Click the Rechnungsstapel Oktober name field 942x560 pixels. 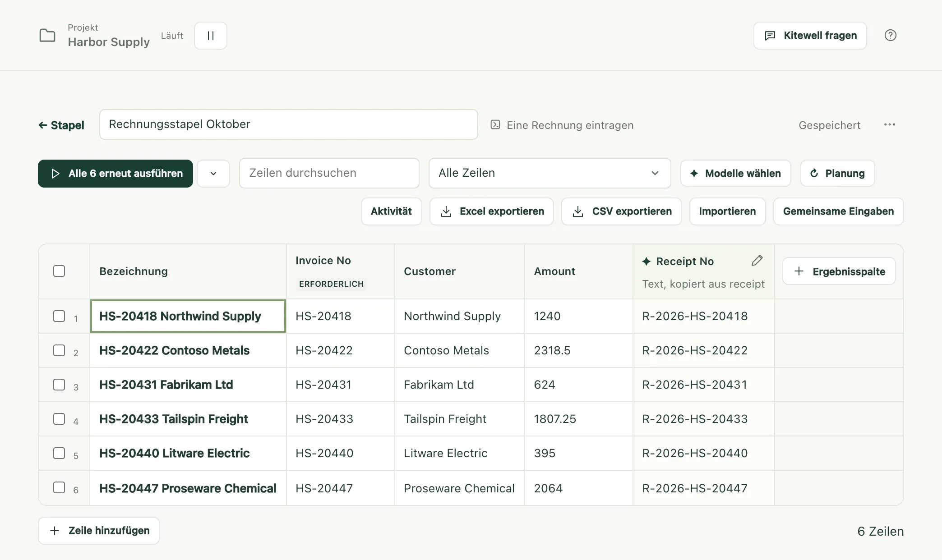[x=289, y=124]
